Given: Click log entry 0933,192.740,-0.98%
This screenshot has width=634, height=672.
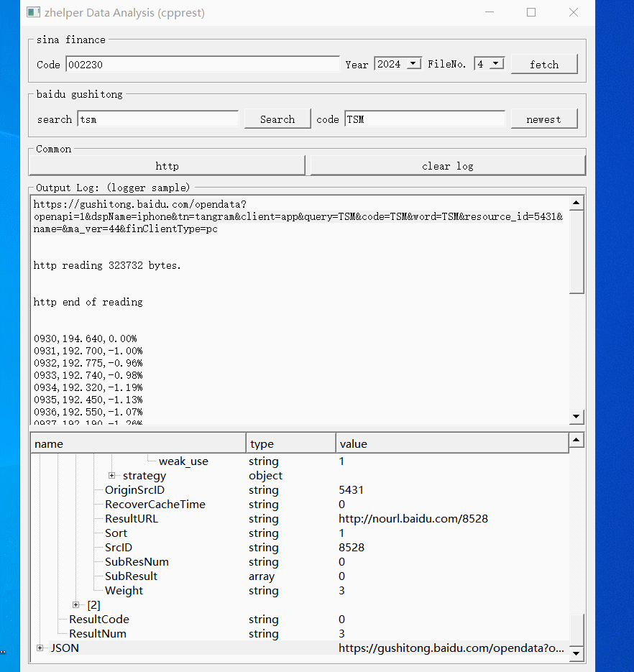Looking at the screenshot, I should [88, 375].
